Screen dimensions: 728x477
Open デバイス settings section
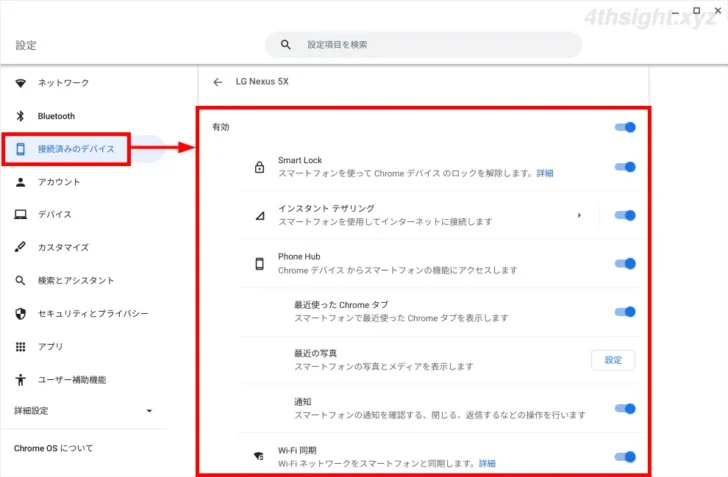tap(55, 215)
